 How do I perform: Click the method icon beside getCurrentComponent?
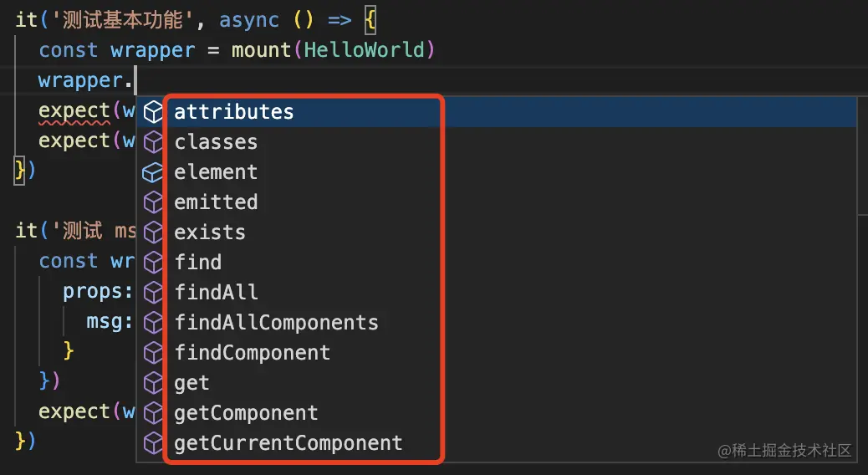(x=153, y=443)
